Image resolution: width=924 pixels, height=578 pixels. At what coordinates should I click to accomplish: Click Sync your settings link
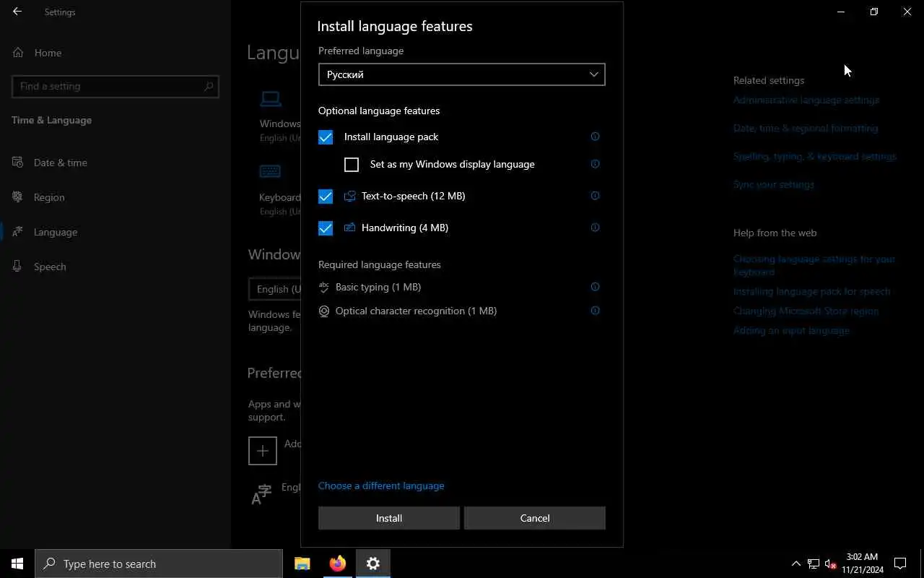point(774,184)
